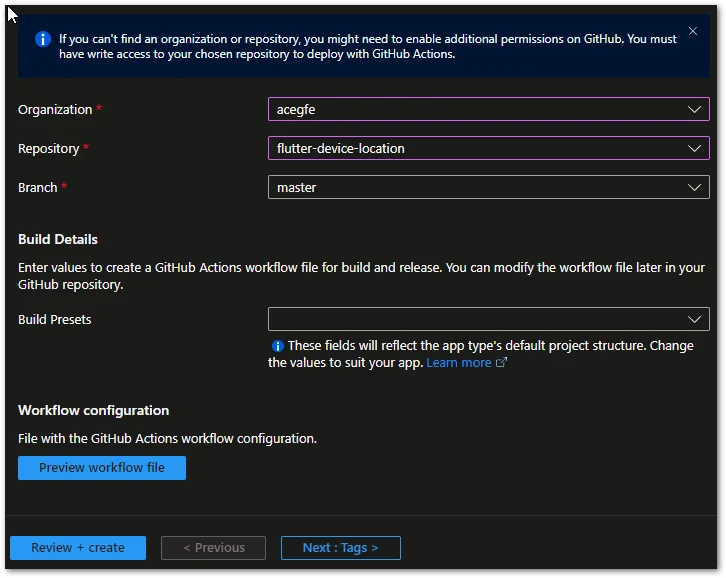Open the Learn more link
The image size is (726, 578).
click(458, 363)
